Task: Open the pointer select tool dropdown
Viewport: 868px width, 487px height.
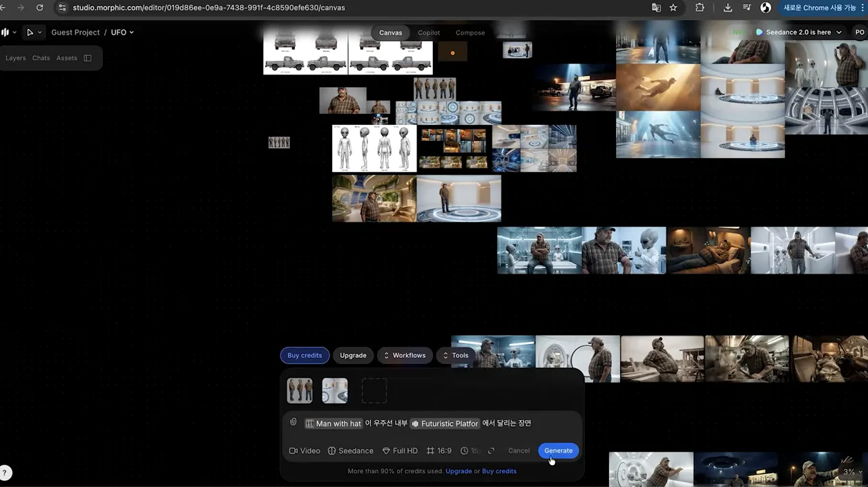Action: pos(34,32)
